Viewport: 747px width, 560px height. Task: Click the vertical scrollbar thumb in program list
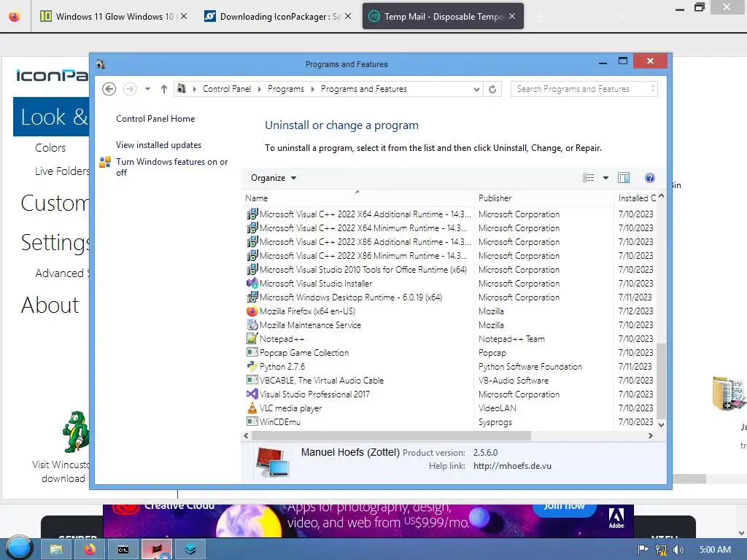(661, 380)
